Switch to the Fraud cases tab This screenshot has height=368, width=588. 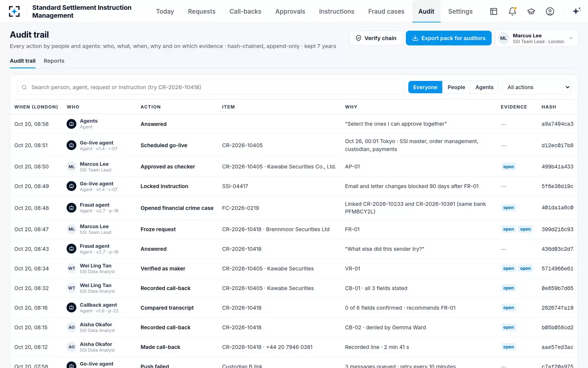(x=386, y=11)
